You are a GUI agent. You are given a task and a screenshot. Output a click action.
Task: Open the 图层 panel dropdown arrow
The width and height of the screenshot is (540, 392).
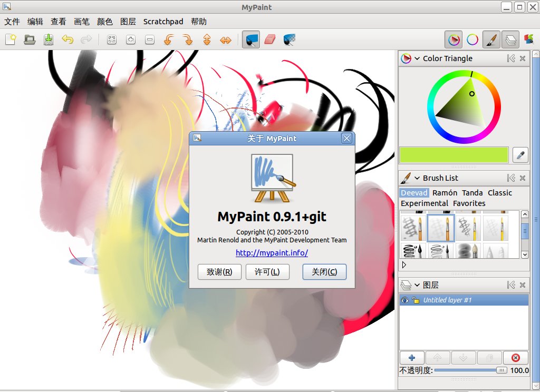[x=417, y=285]
